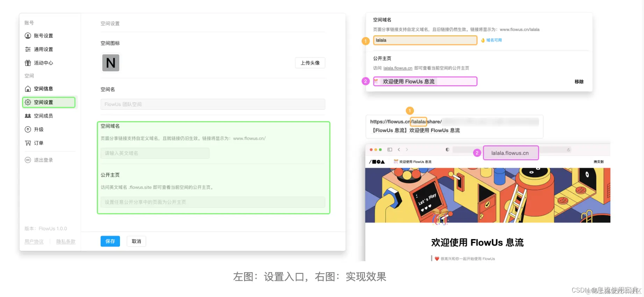
Task: Click the 上传头像 button
Action: 310,63
